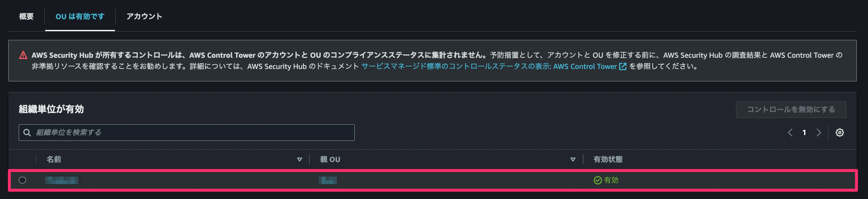The height and width of the screenshot is (199, 868).
Task: Sort by 名前 column arrow
Action: (x=300, y=160)
